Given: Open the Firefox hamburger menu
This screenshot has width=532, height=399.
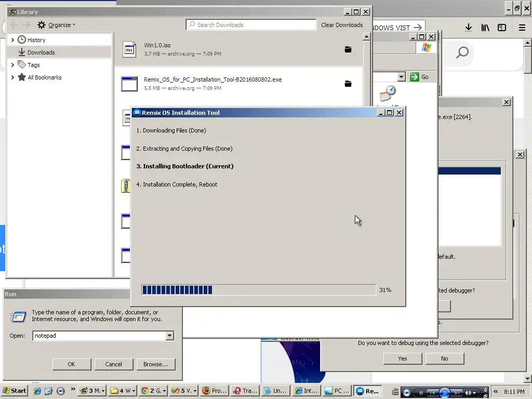Looking at the screenshot, I should [522, 28].
